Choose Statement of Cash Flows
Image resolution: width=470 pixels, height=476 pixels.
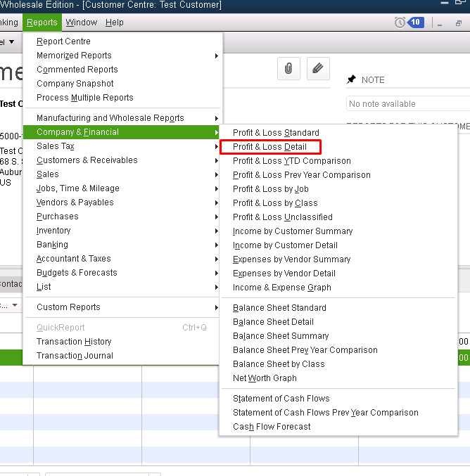coord(281,399)
